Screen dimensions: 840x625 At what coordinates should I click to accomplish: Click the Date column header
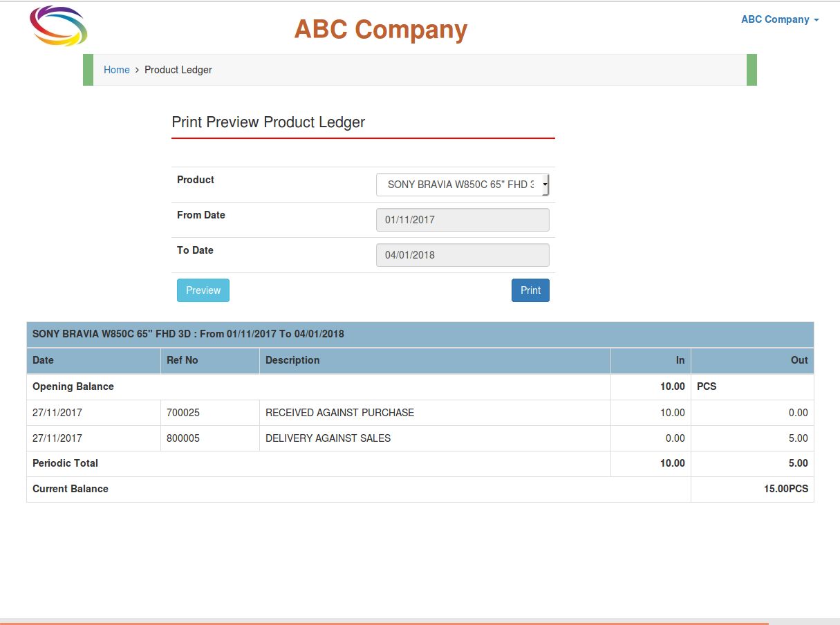43,360
